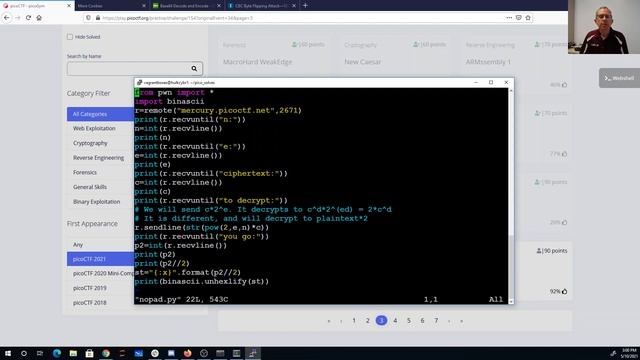Click the PuTTY terminal title bar icon
The image size is (640, 360).
point(139,82)
